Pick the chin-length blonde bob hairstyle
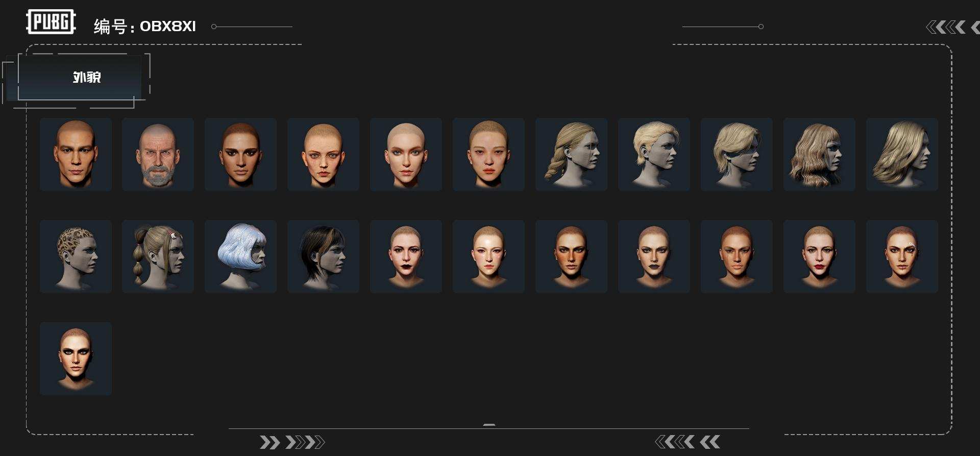Viewport: 980px width, 456px height. (x=737, y=154)
